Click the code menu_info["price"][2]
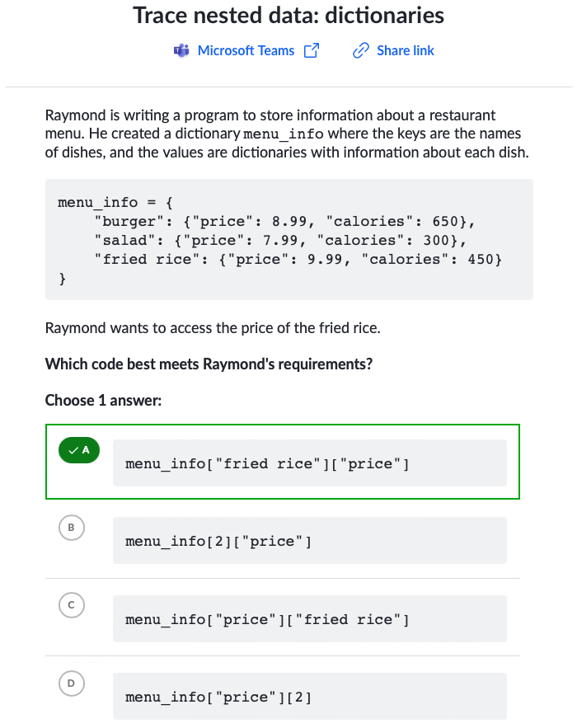 218,697
